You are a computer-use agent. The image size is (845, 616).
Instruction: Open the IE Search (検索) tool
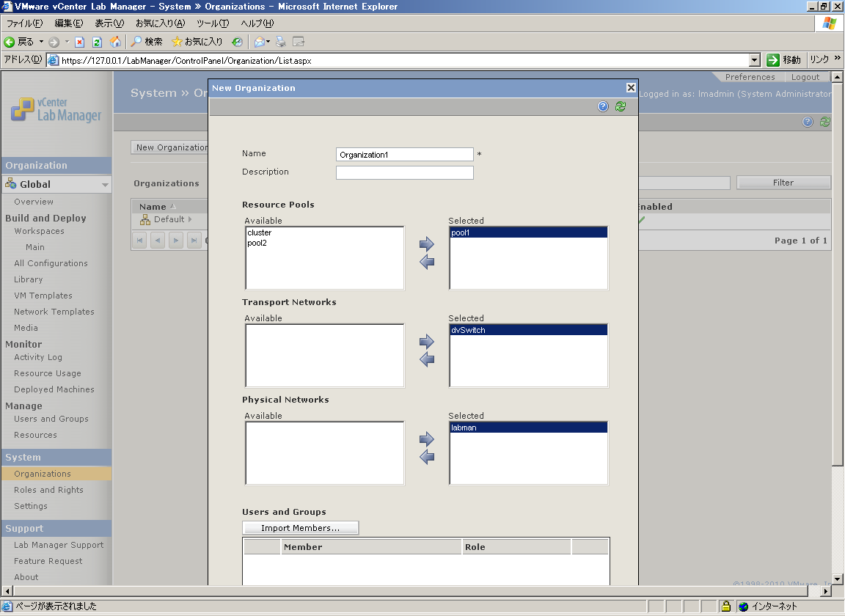(147, 42)
